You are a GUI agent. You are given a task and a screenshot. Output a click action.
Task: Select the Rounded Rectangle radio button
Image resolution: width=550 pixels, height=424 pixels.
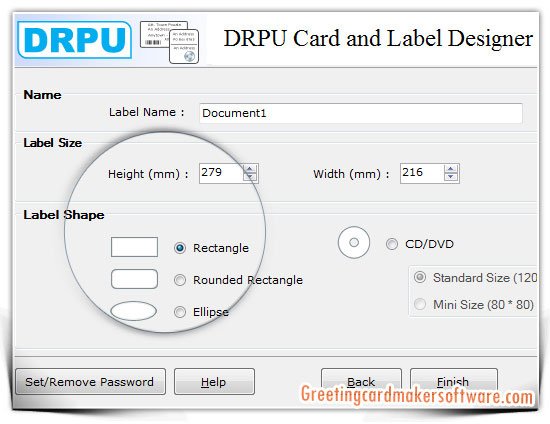180,280
